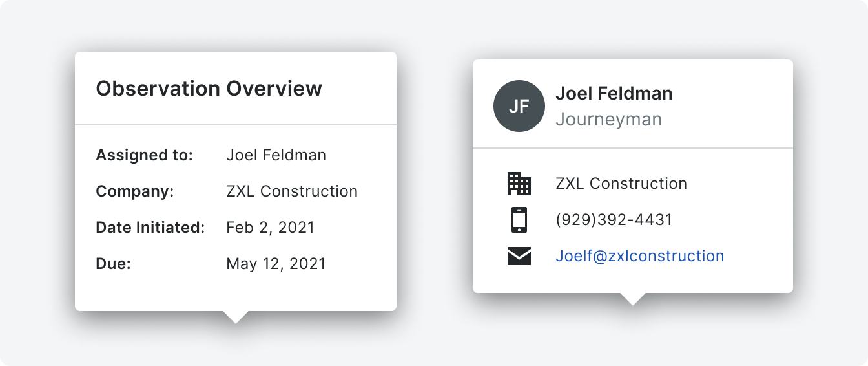Click the Feb 2, 2021 date
The width and height of the screenshot is (868, 366).
point(270,228)
